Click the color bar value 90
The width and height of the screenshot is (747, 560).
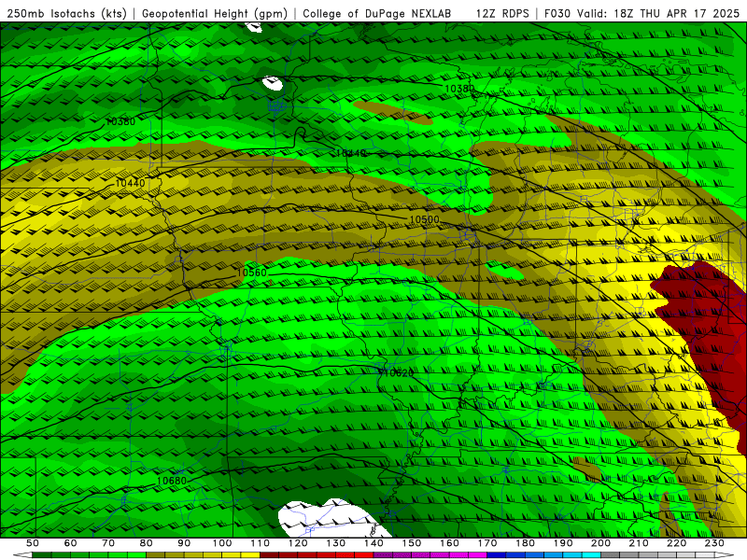pyautogui.click(x=184, y=543)
